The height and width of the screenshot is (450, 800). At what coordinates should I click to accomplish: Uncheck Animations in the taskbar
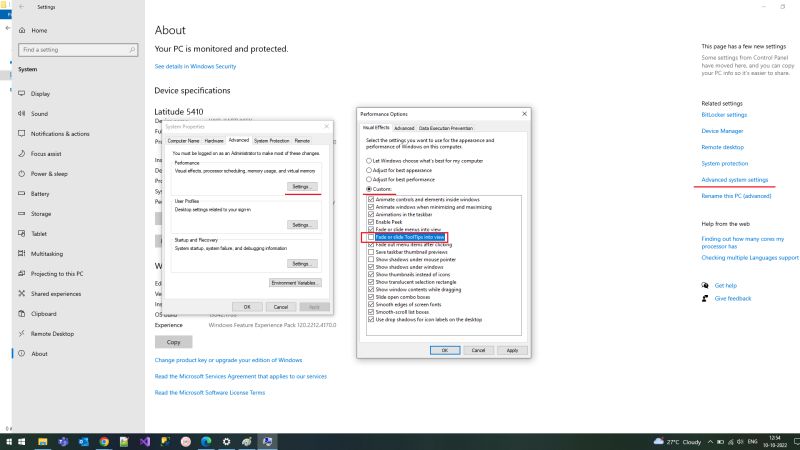coord(371,215)
